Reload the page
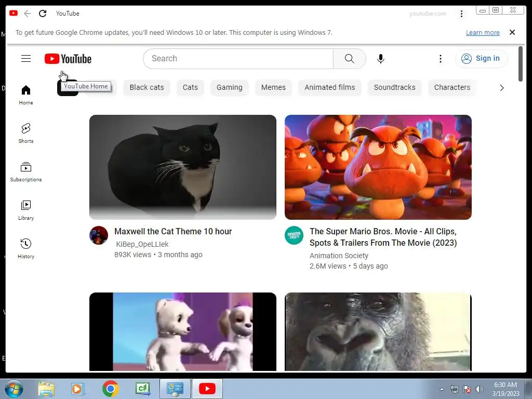The width and height of the screenshot is (532, 399). (43, 13)
